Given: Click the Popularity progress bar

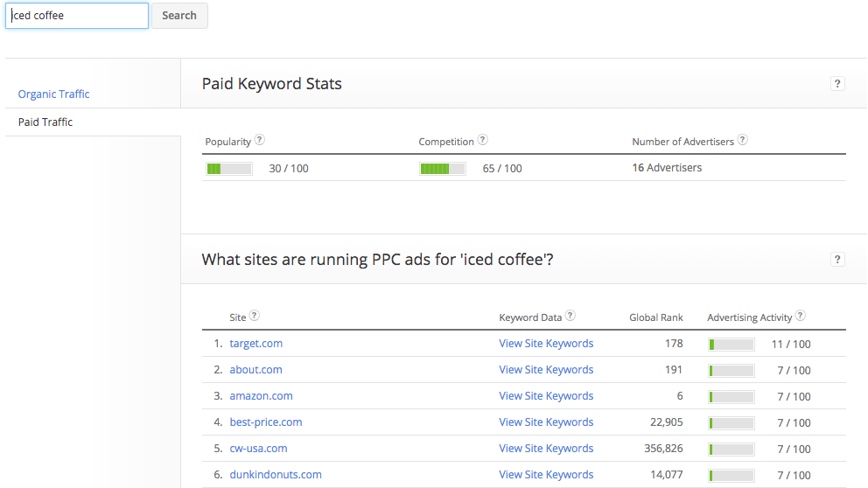Looking at the screenshot, I should [x=229, y=169].
